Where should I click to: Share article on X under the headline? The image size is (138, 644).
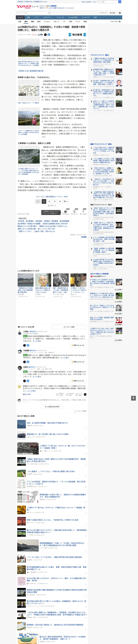pos(45,35)
